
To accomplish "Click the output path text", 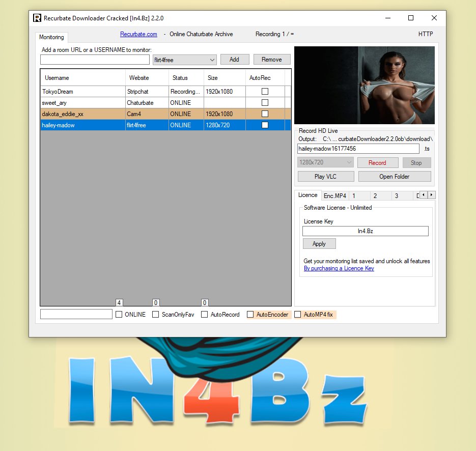I will pos(378,139).
